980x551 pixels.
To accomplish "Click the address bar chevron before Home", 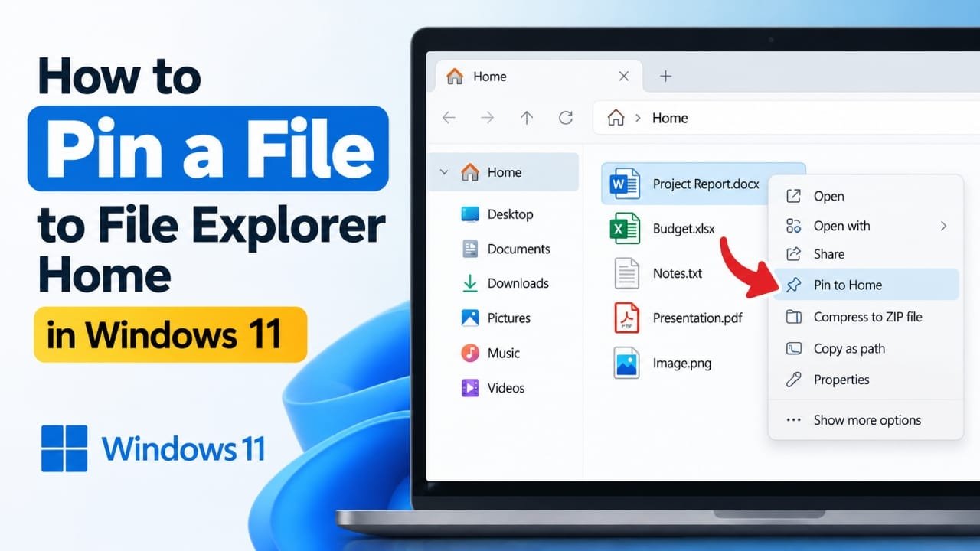I will tap(638, 119).
